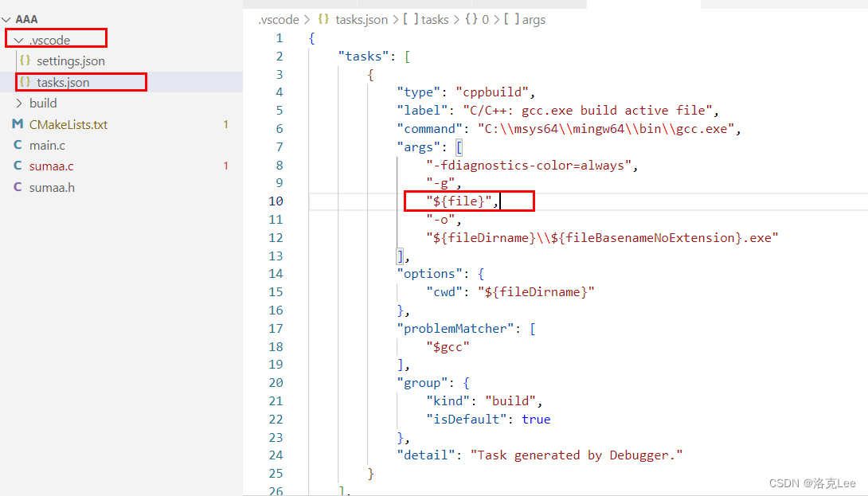Open settings.json in the explorer
The height and width of the screenshot is (496, 868).
click(71, 61)
